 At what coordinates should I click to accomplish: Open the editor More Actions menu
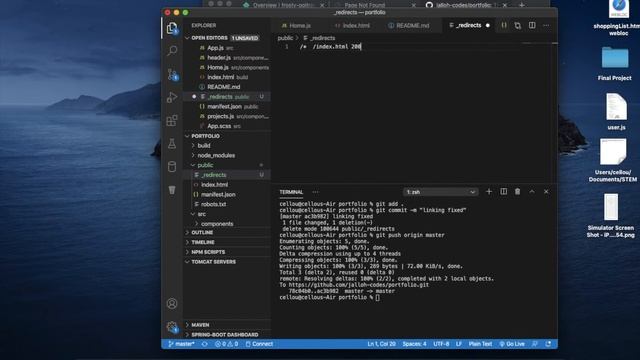(546, 25)
